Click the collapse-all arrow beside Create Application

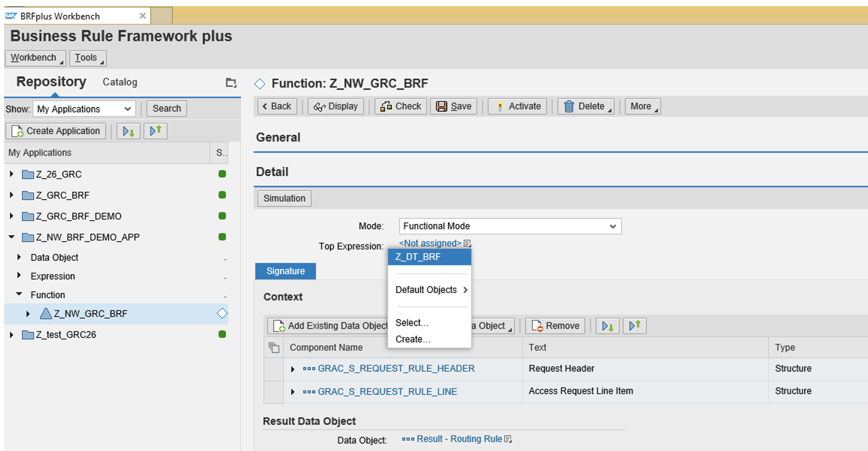tap(156, 131)
